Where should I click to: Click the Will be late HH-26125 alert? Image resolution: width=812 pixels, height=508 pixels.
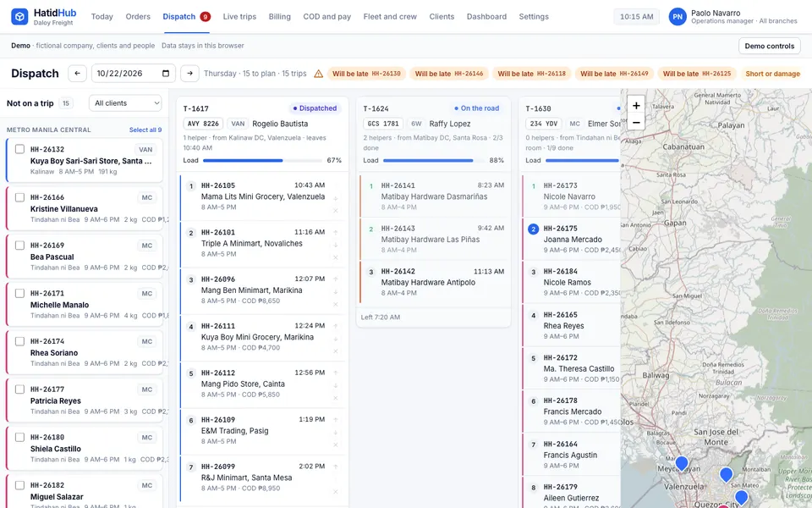(x=697, y=74)
